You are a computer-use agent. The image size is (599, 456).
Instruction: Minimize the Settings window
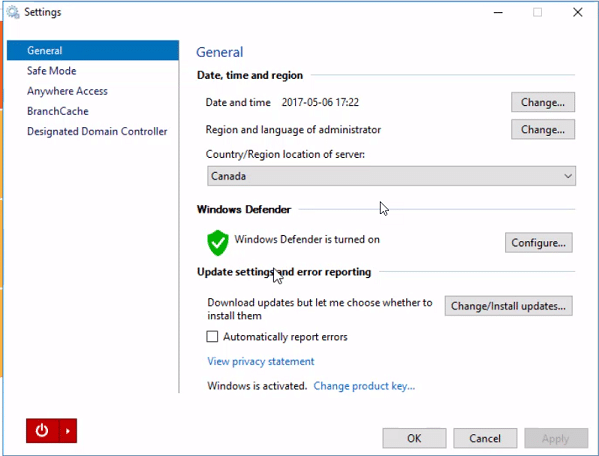498,12
